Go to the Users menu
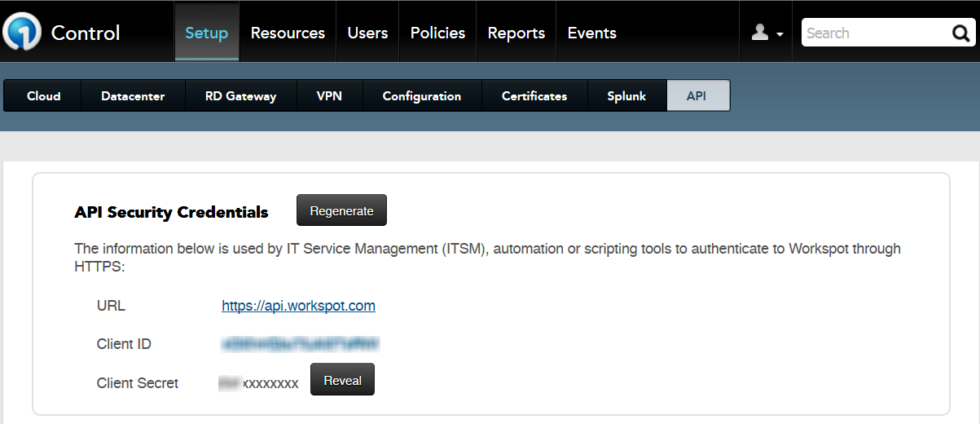Screen dimensions: 980x424 point(367,33)
